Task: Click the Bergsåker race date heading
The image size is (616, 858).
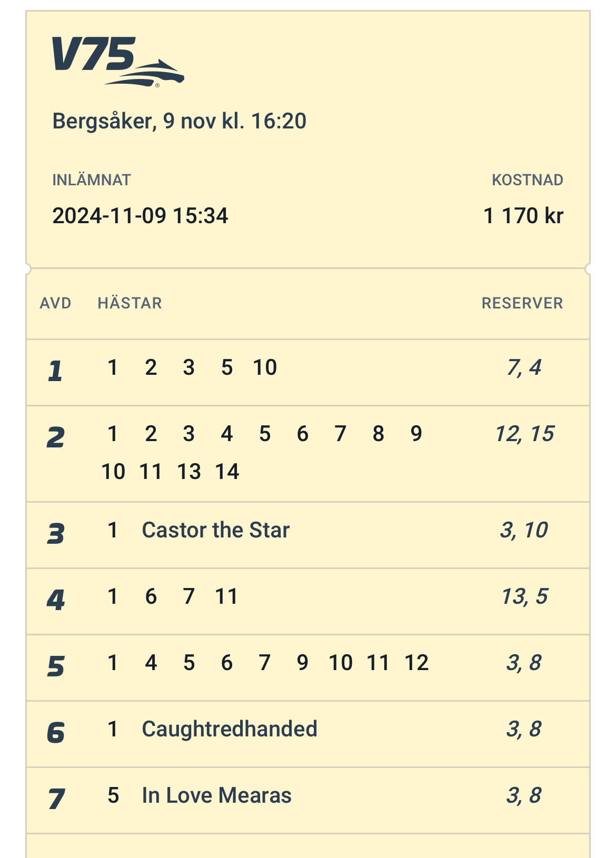Action: tap(179, 122)
